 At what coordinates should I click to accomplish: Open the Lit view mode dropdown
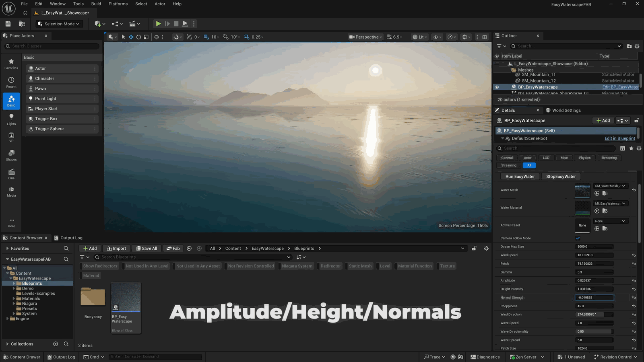pos(420,37)
